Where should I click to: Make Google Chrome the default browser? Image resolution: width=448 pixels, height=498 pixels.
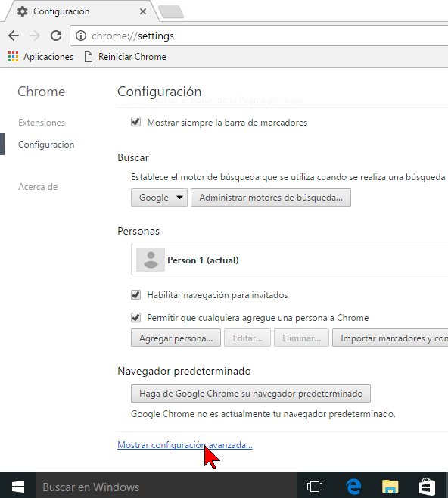[250, 394]
